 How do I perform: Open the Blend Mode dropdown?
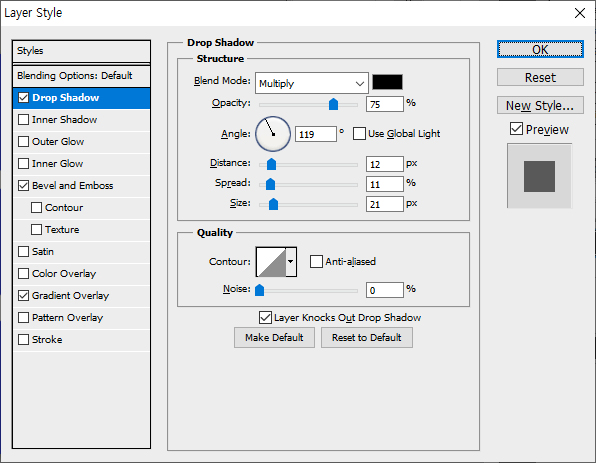tap(312, 83)
